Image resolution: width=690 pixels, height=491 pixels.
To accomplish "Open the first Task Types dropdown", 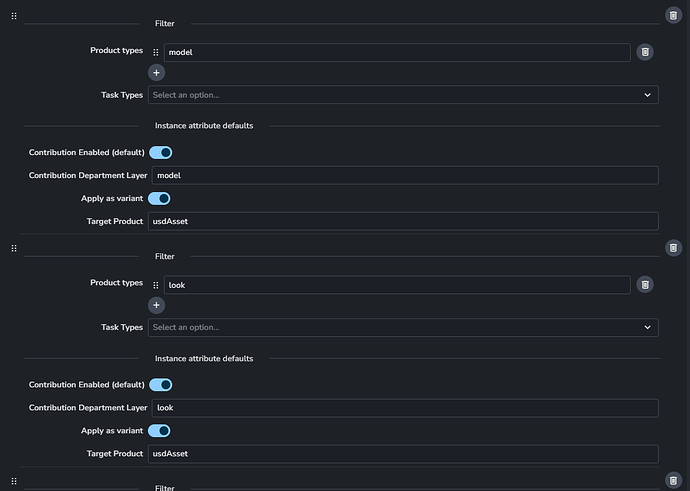I will tap(403, 95).
